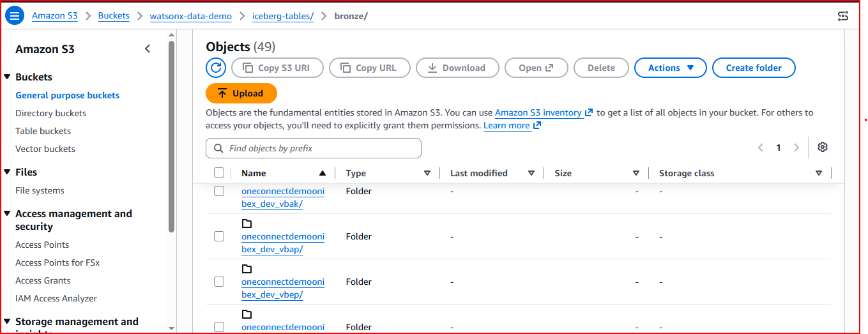Click the sidebar vertical scrollbar
The height and width of the screenshot is (334, 868).
click(x=171, y=137)
